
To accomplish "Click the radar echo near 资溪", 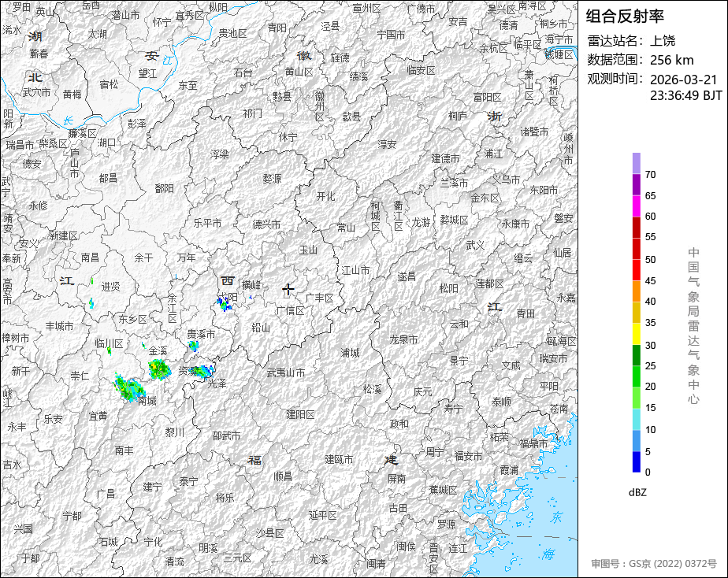I will (202, 371).
